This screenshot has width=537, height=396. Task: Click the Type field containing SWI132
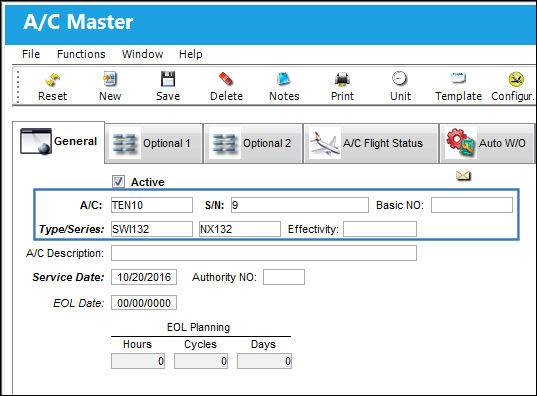point(152,229)
